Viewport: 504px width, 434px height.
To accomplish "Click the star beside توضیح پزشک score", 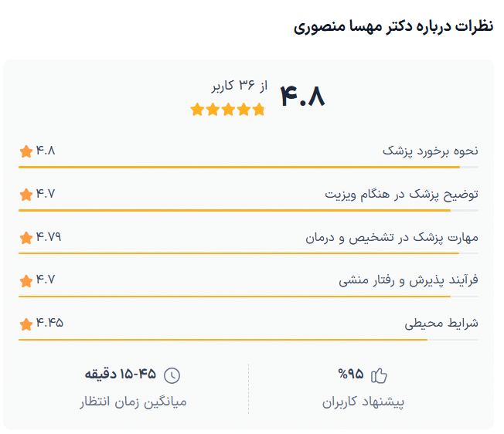I will point(26,195).
